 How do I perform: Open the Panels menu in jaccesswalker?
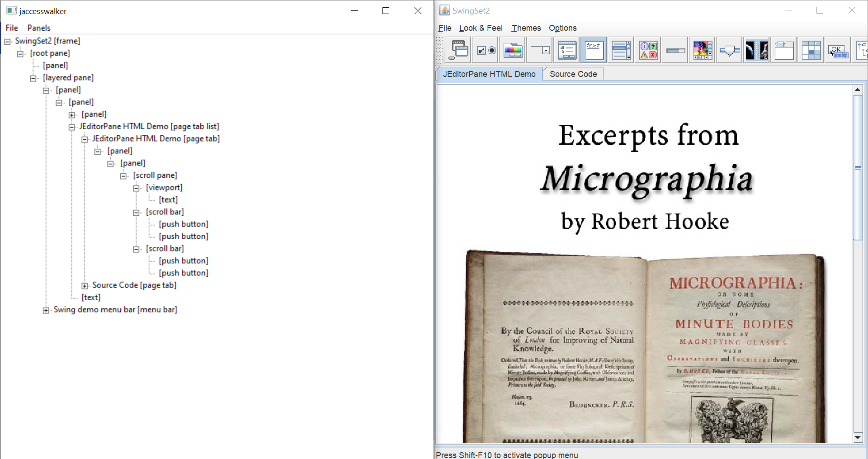[x=39, y=28]
